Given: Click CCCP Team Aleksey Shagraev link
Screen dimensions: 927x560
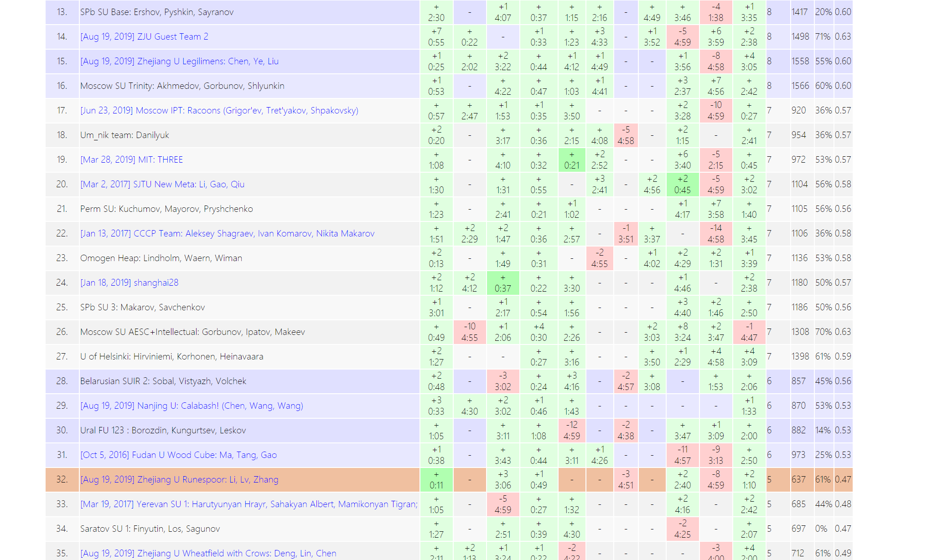Looking at the screenshot, I should click(x=227, y=234).
